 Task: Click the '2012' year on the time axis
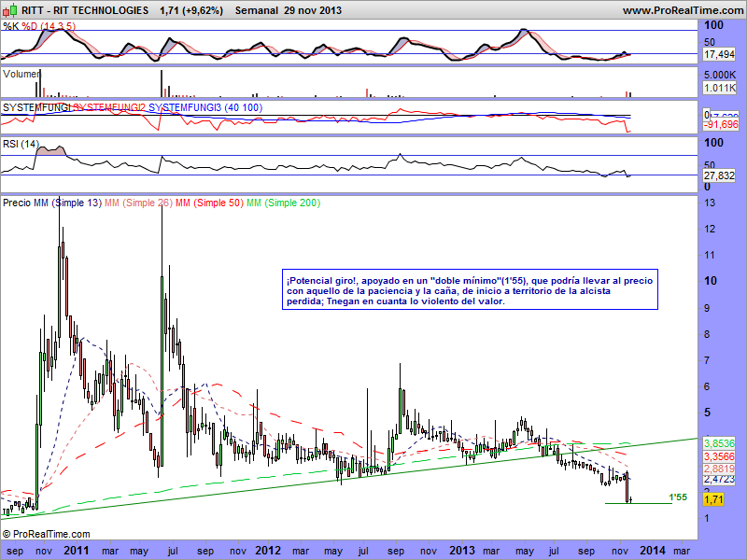click(x=268, y=551)
